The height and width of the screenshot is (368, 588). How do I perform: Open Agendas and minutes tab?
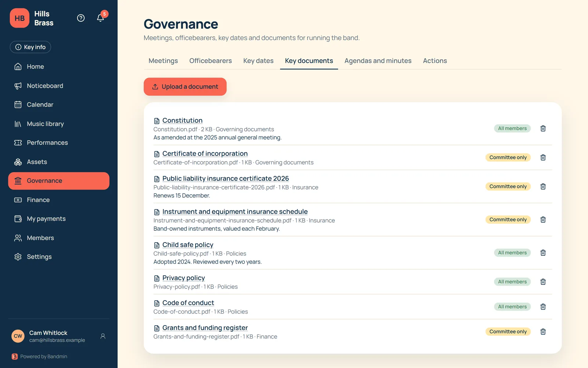(x=378, y=61)
